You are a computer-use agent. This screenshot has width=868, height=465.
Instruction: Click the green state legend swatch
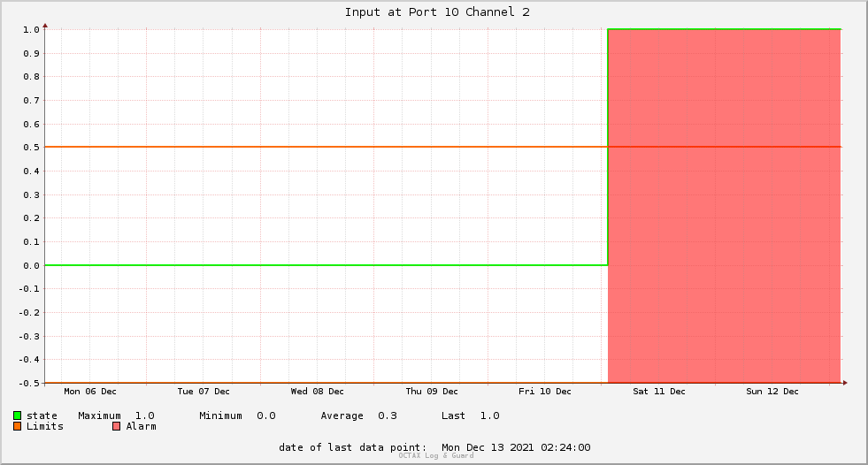pos(17,415)
